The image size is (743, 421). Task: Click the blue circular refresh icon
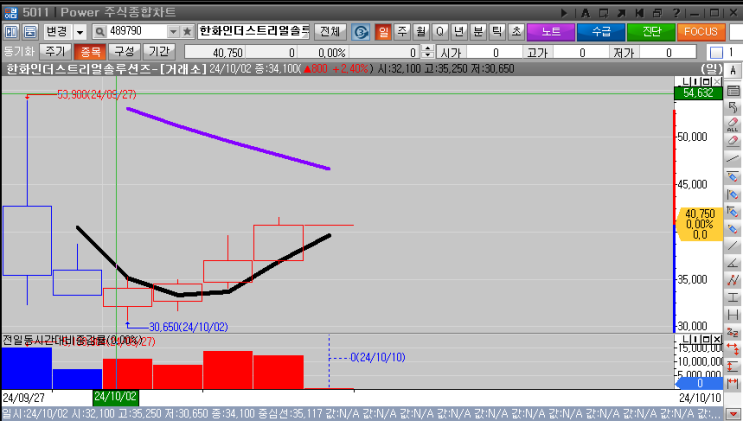point(361,32)
